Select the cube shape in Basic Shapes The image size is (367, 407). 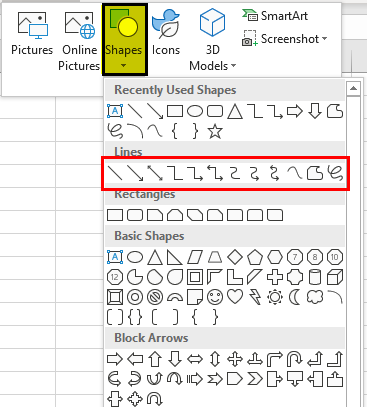coord(335,277)
